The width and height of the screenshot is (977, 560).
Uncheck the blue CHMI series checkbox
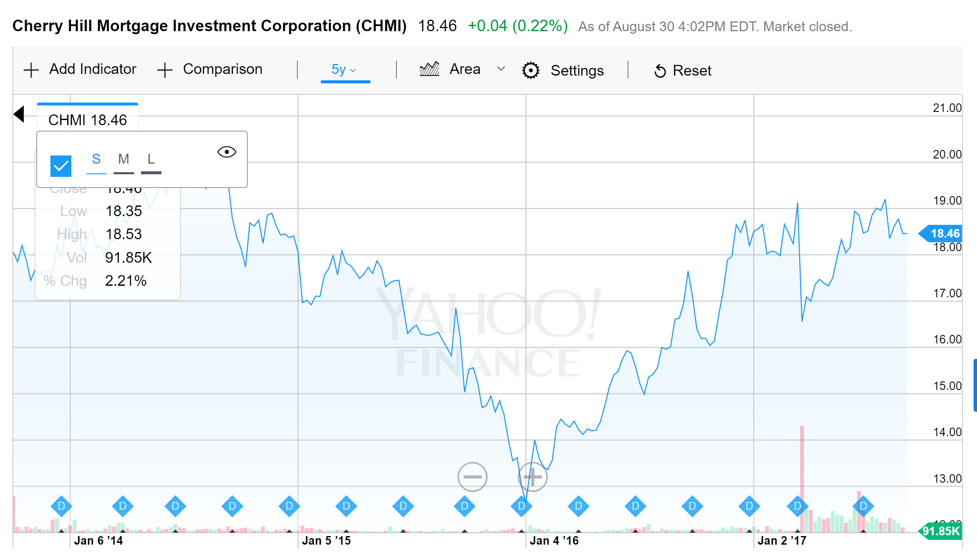click(61, 166)
